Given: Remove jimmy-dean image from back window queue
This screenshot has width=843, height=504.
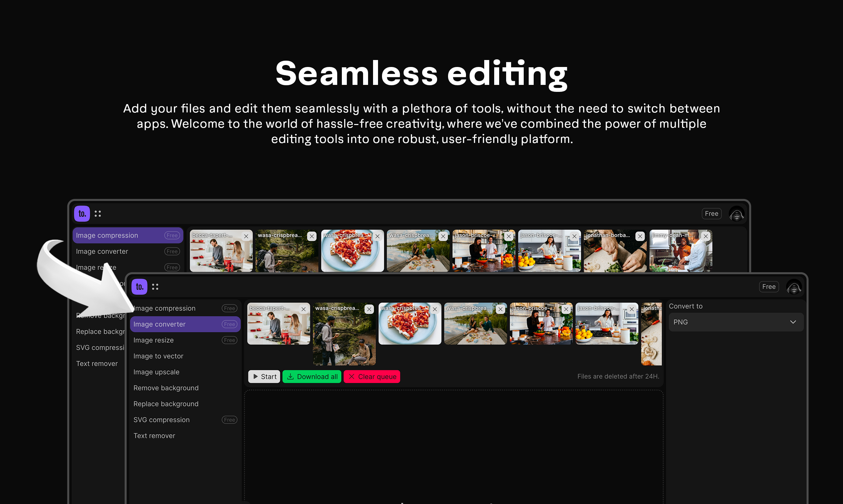Looking at the screenshot, I should pos(706,236).
